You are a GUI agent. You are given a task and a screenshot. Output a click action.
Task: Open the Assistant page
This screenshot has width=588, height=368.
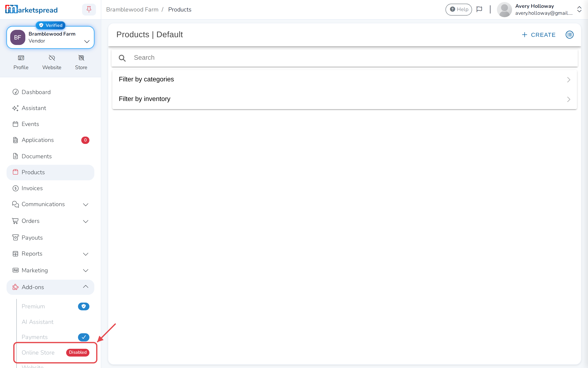point(51,108)
